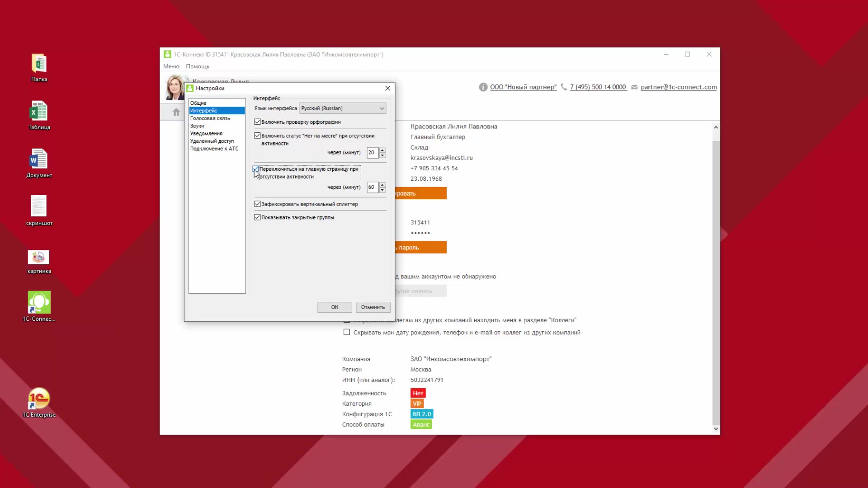Click the green Аванс payment badge
This screenshot has height=488, width=868.
tap(421, 424)
